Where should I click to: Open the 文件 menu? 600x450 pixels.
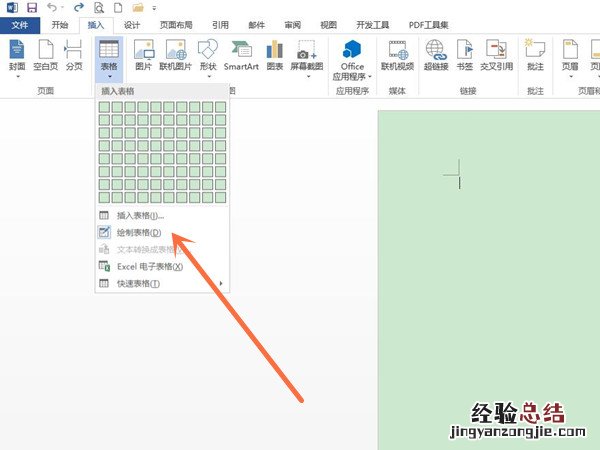20,25
